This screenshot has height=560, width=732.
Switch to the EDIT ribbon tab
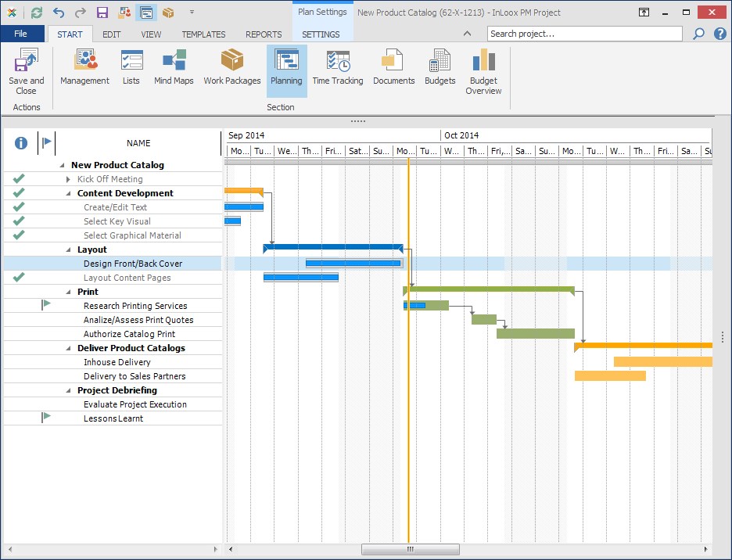111,34
